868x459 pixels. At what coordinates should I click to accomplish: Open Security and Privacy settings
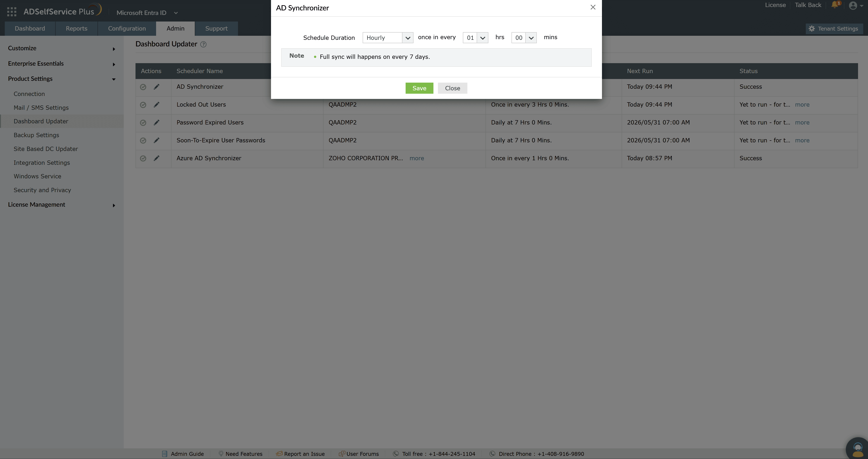42,190
